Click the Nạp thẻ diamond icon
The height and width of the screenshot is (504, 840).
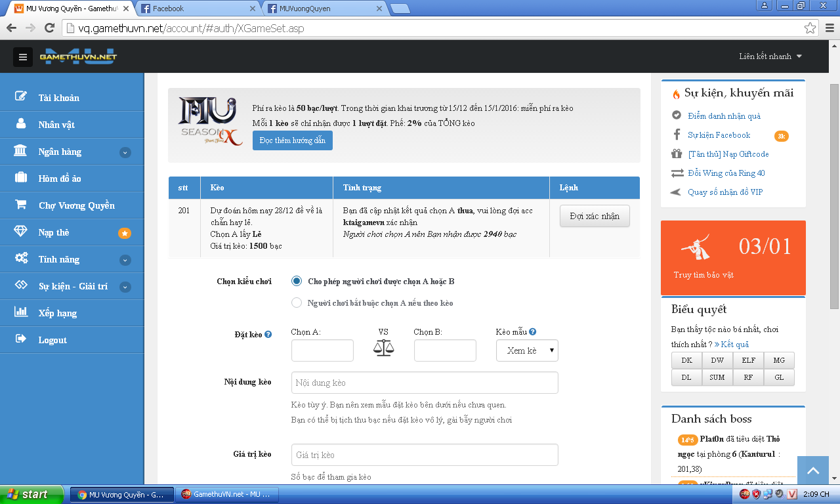(21, 232)
